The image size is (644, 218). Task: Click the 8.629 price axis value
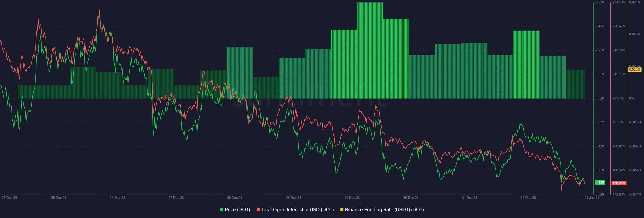point(600,122)
